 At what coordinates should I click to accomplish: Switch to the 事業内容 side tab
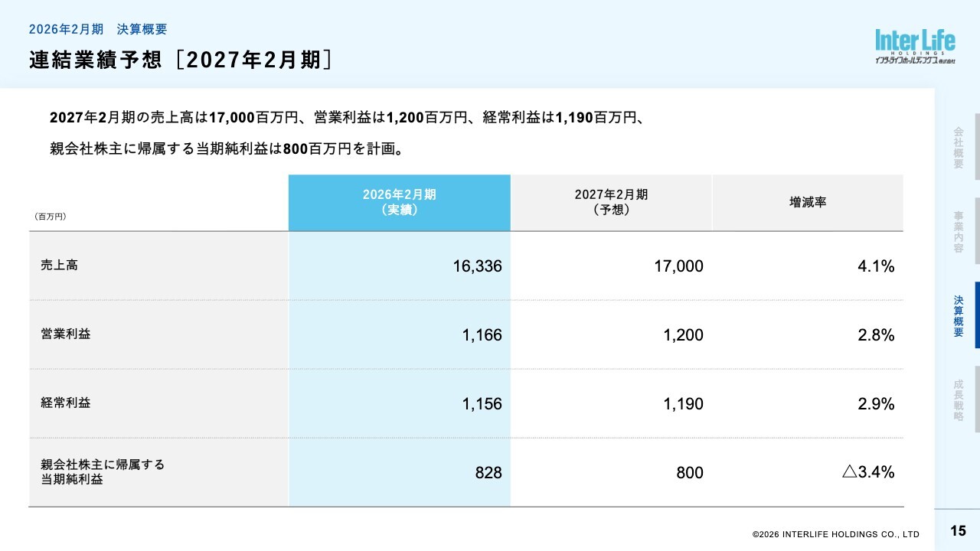point(958,232)
